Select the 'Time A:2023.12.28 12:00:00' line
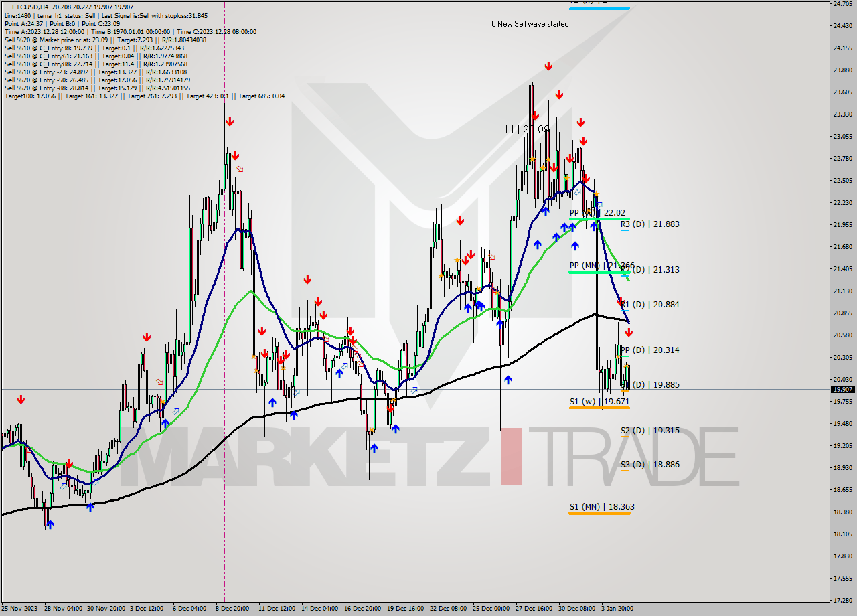857x616 pixels. pos(130,31)
